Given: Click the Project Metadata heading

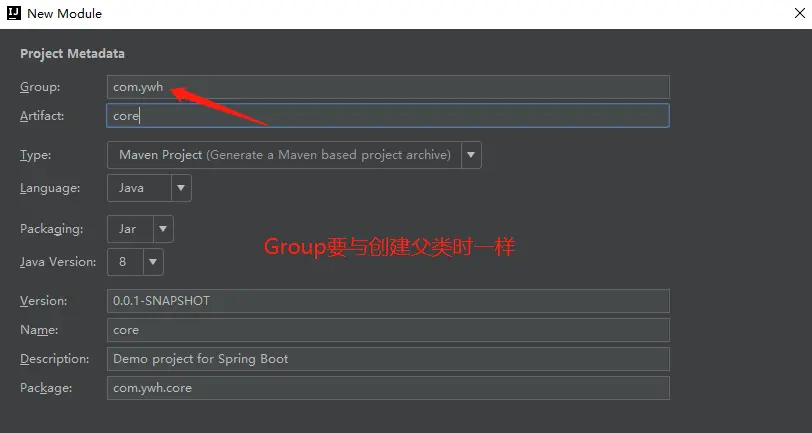Looking at the screenshot, I should click(x=72, y=54).
